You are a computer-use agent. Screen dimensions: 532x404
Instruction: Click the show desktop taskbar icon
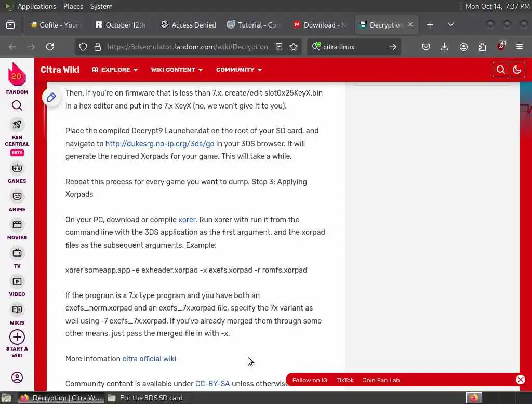coord(6,398)
